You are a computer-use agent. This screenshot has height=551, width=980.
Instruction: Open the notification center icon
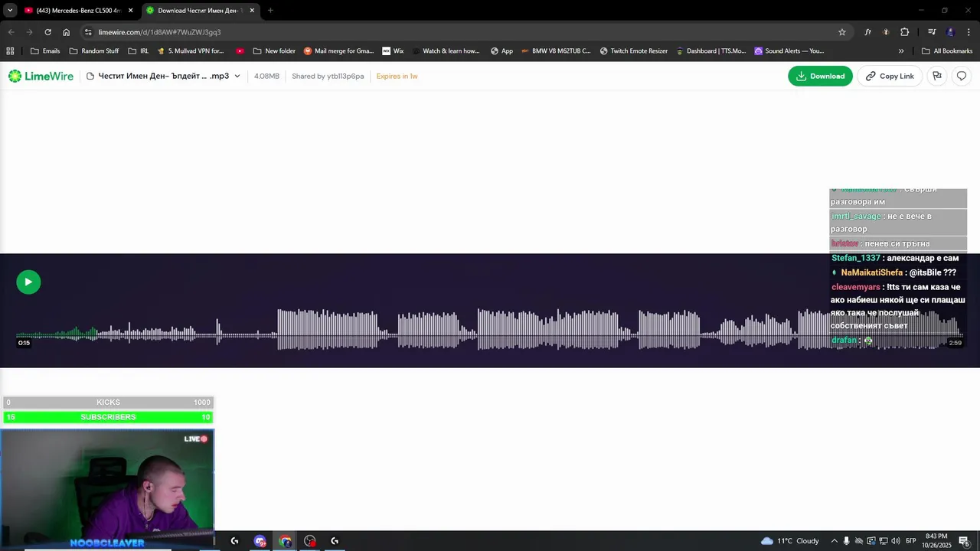click(964, 541)
